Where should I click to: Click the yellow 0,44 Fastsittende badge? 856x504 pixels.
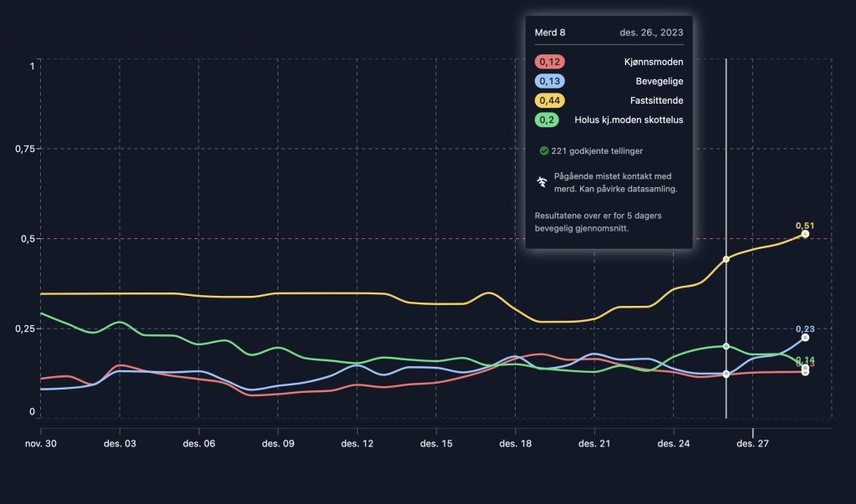[550, 100]
